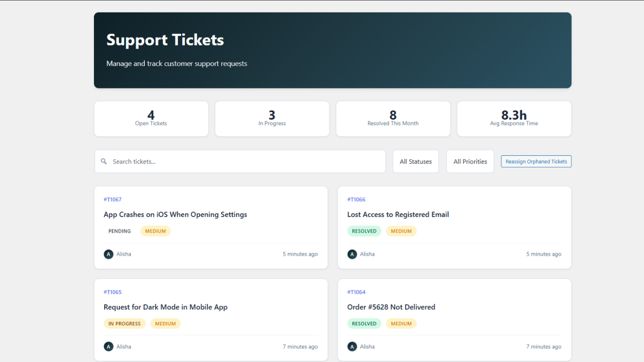Click the Alisha assignee name on #T1066
Screen dimensions: 644x362
(367, 254)
